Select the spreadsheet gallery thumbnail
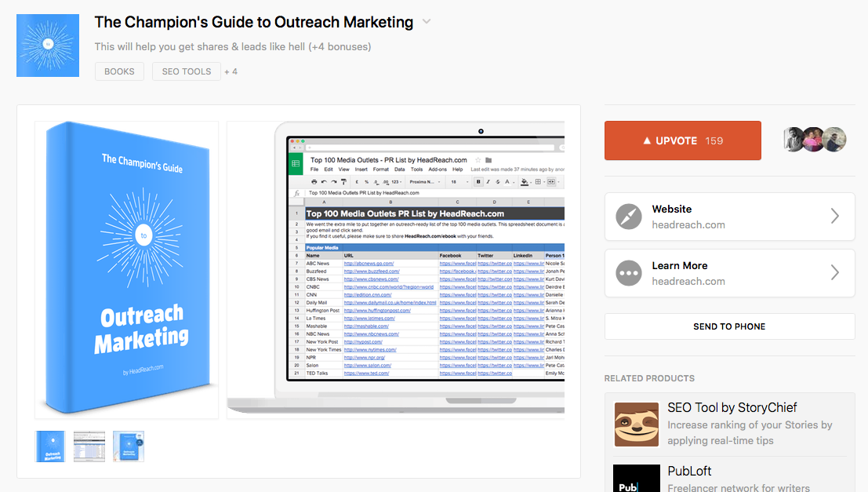 [89, 446]
